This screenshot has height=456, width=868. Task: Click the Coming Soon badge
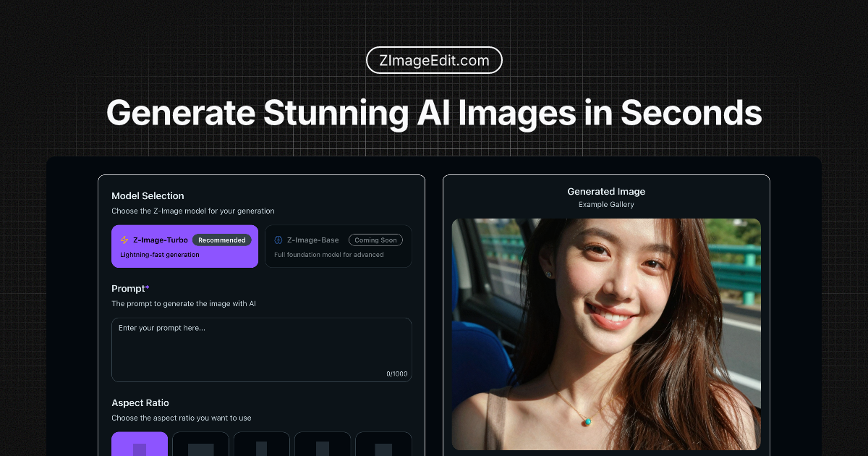(x=375, y=240)
